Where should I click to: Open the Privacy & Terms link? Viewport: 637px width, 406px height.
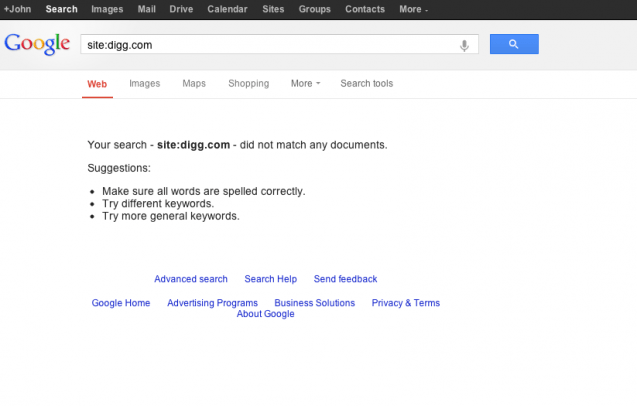405,303
